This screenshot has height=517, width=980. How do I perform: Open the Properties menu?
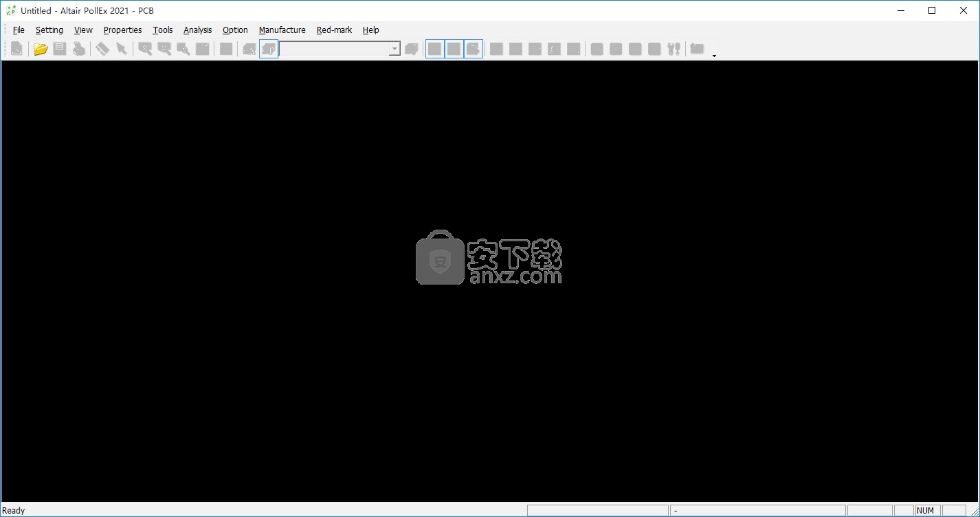[122, 30]
